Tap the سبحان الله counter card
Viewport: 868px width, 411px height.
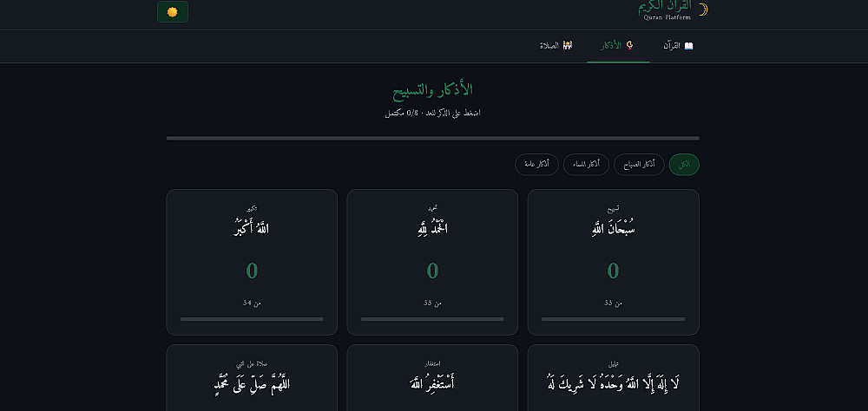coord(614,262)
